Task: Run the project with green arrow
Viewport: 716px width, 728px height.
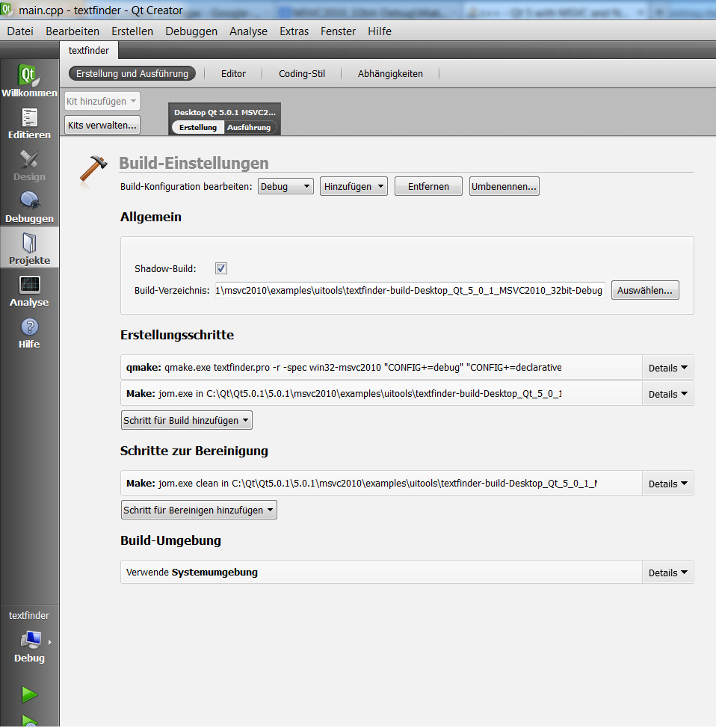Action: pyautogui.click(x=30, y=694)
